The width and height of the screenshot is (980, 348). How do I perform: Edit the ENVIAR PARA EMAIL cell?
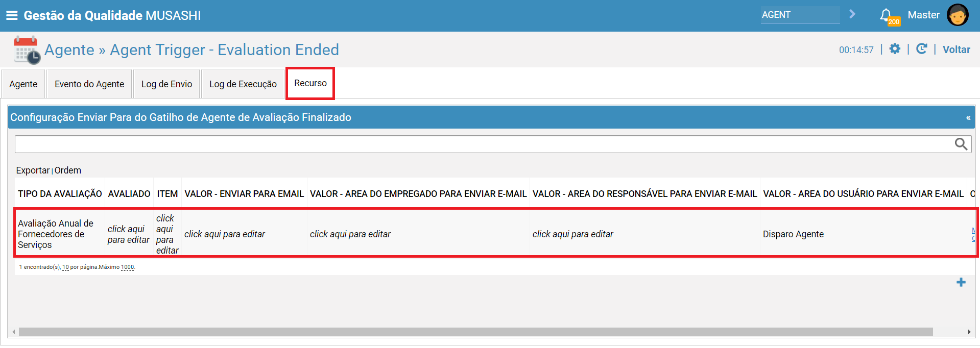tap(225, 234)
